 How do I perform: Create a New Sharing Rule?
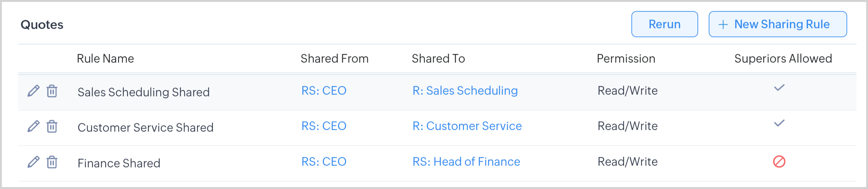tap(777, 24)
